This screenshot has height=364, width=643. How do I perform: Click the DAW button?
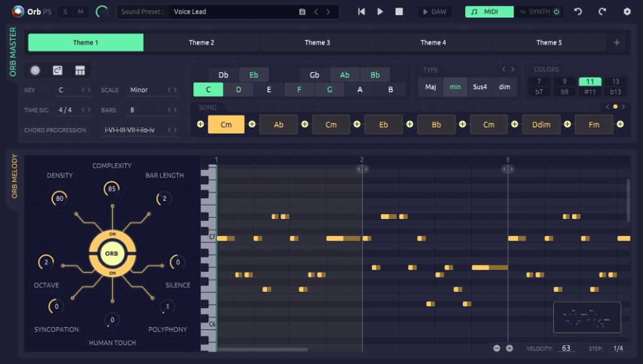tap(435, 11)
